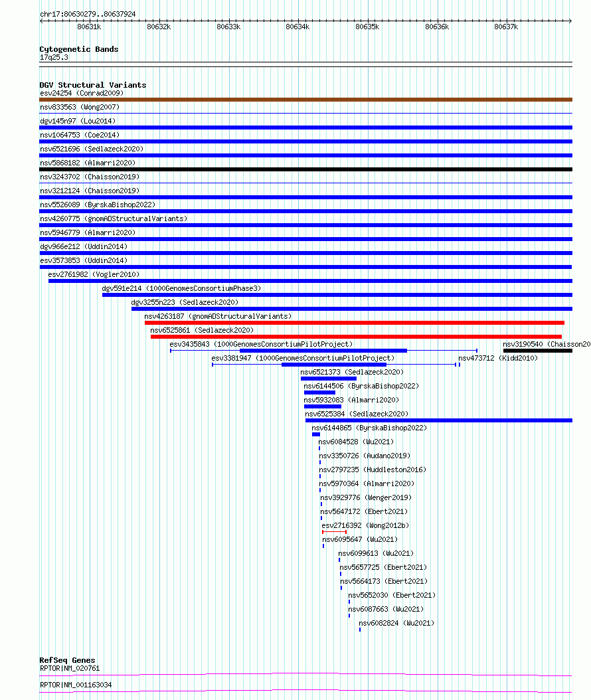This screenshot has width=591, height=700.
Task: Open nsv4263187 (gnomADStructuralVariants) label
Action: click(x=218, y=316)
